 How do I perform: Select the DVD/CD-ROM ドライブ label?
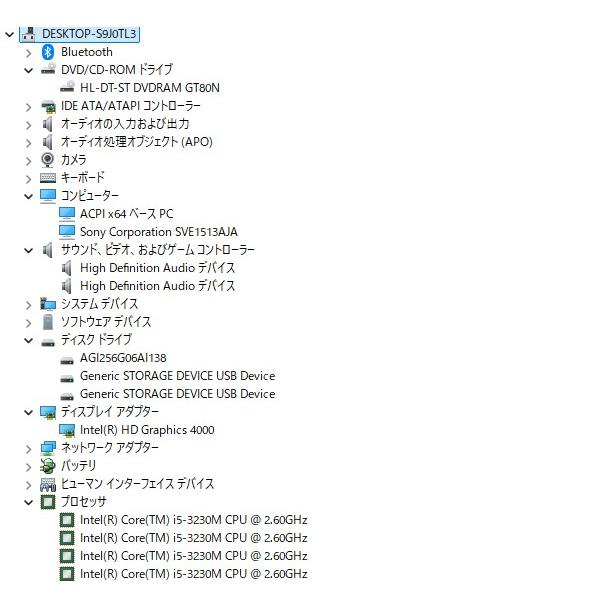(117, 70)
